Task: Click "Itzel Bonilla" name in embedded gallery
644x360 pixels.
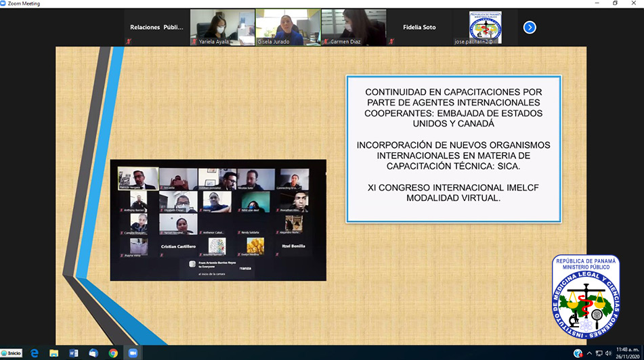Action: pyautogui.click(x=293, y=246)
